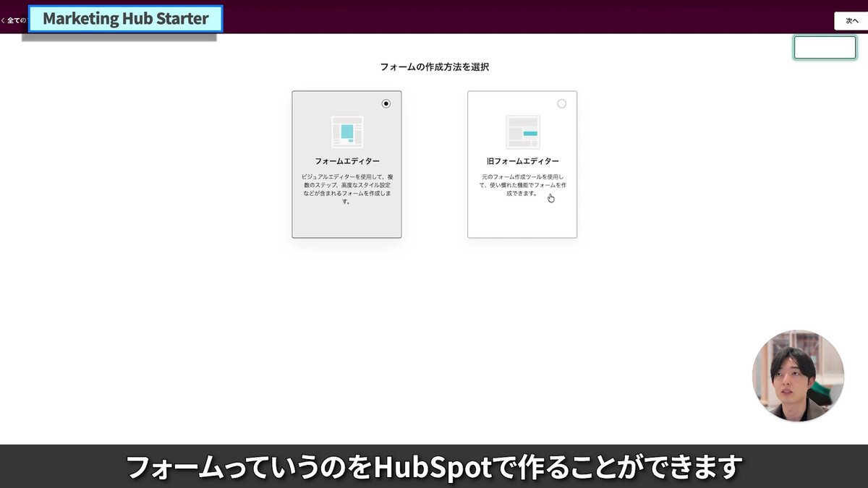The height and width of the screenshot is (488, 868).
Task: Click blank space at bottom of 旧フォームエディター card
Action: (x=522, y=221)
